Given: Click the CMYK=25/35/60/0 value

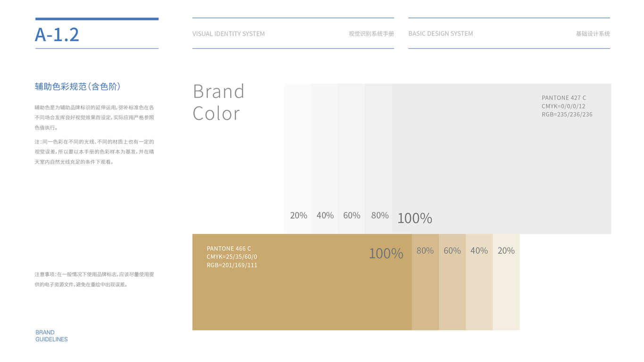Looking at the screenshot, I should pos(232,257).
